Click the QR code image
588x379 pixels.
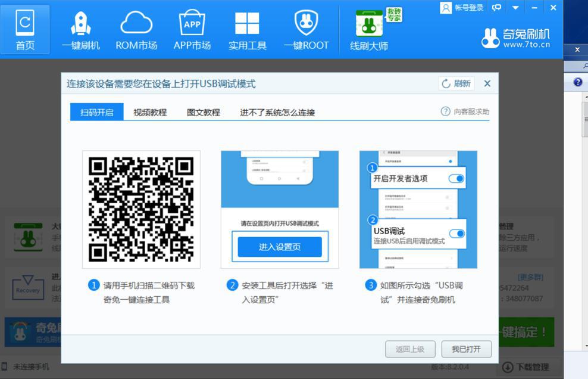142,209
